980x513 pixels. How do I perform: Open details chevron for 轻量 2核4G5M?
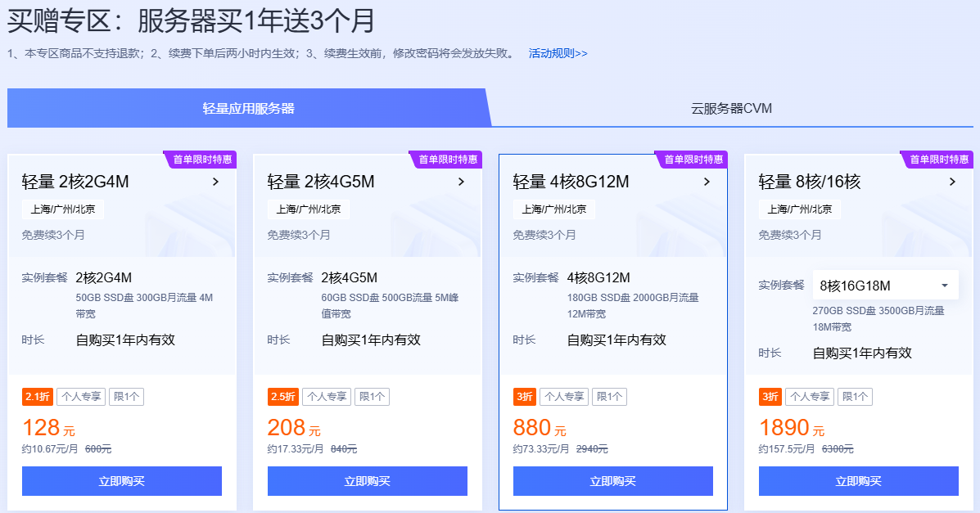(x=461, y=182)
